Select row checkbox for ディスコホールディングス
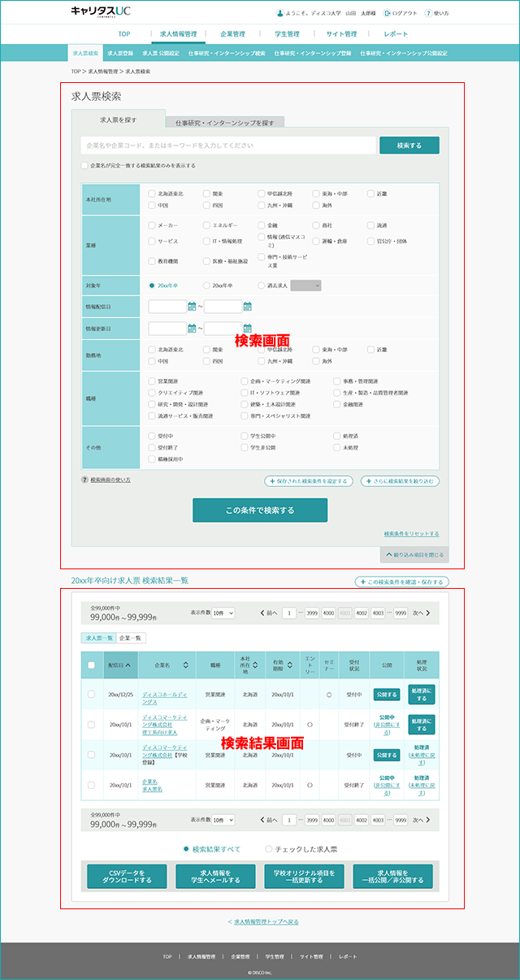The height and width of the screenshot is (980, 520). pos(91,695)
